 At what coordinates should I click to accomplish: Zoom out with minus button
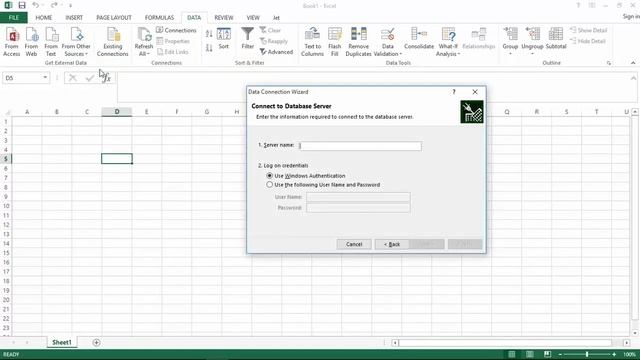coord(560,354)
